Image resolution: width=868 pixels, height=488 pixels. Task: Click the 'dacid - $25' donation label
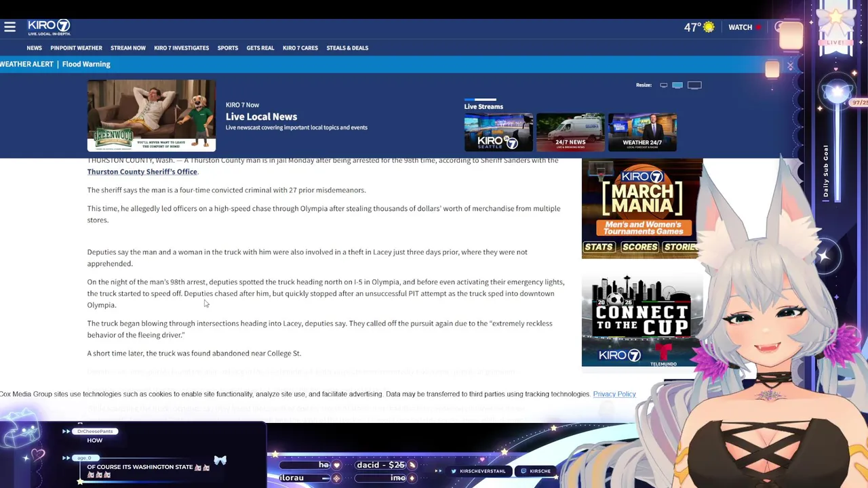[380, 465]
